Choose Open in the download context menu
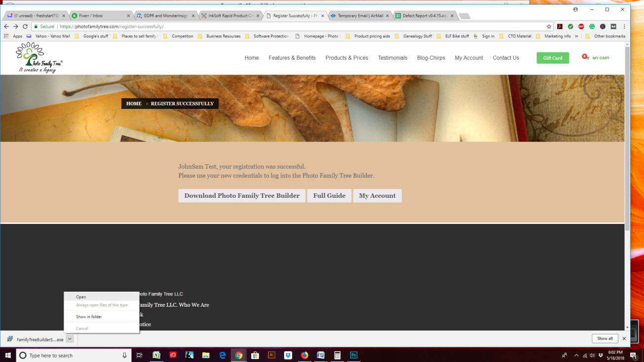The image size is (644, 362). [102, 297]
